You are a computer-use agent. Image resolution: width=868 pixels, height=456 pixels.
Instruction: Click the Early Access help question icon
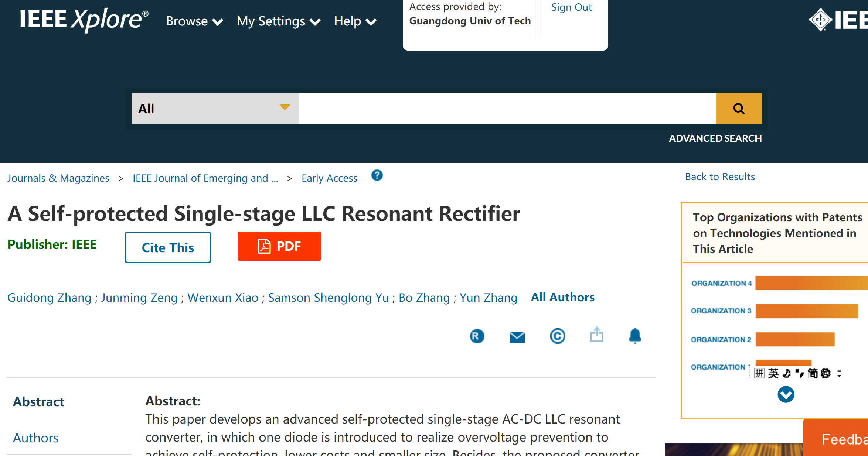point(377,175)
